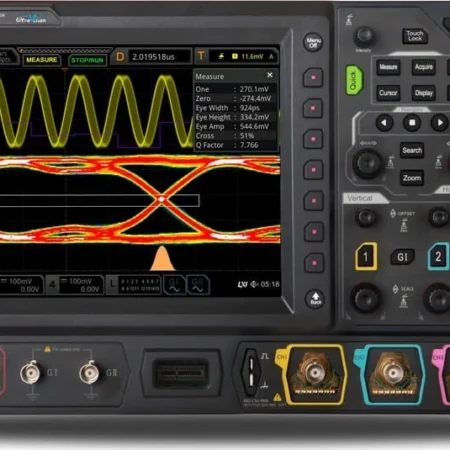The width and height of the screenshot is (450, 450).
Task: Push the cyan channel 2 button
Action: (438, 256)
